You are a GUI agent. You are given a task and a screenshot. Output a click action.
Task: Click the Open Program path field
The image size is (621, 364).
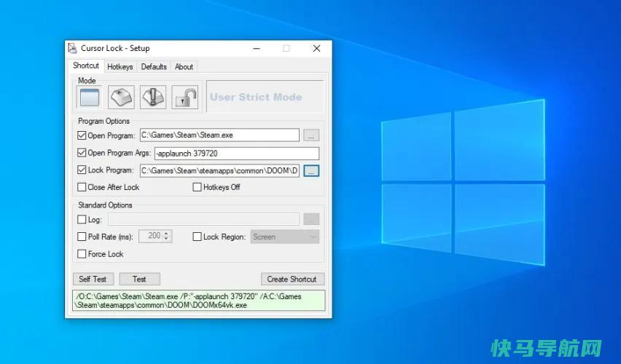pyautogui.click(x=219, y=135)
